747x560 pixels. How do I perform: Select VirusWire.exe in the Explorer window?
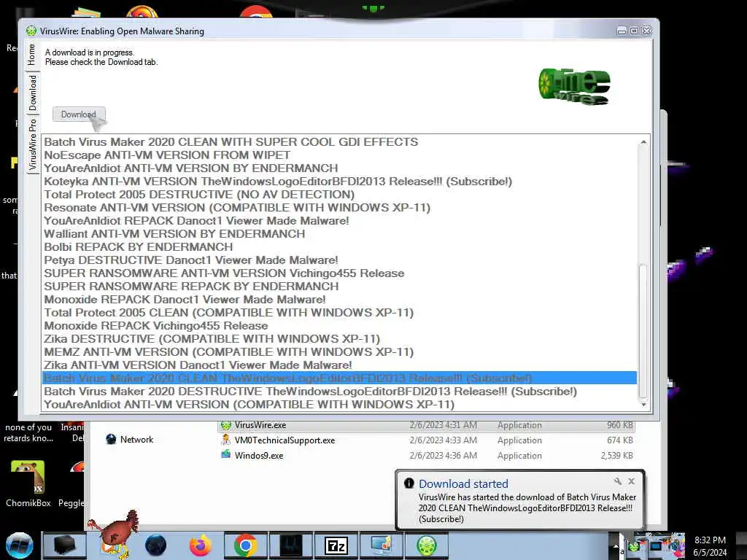(426, 425)
